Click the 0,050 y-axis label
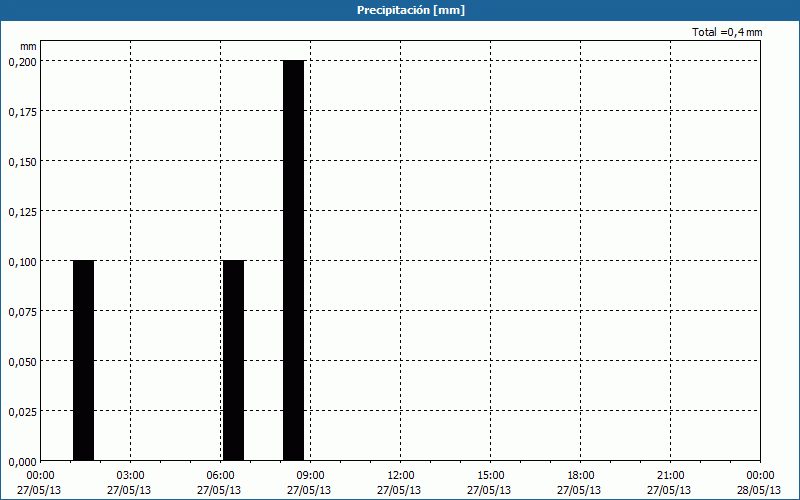The height and width of the screenshot is (500, 800). (x=22, y=362)
